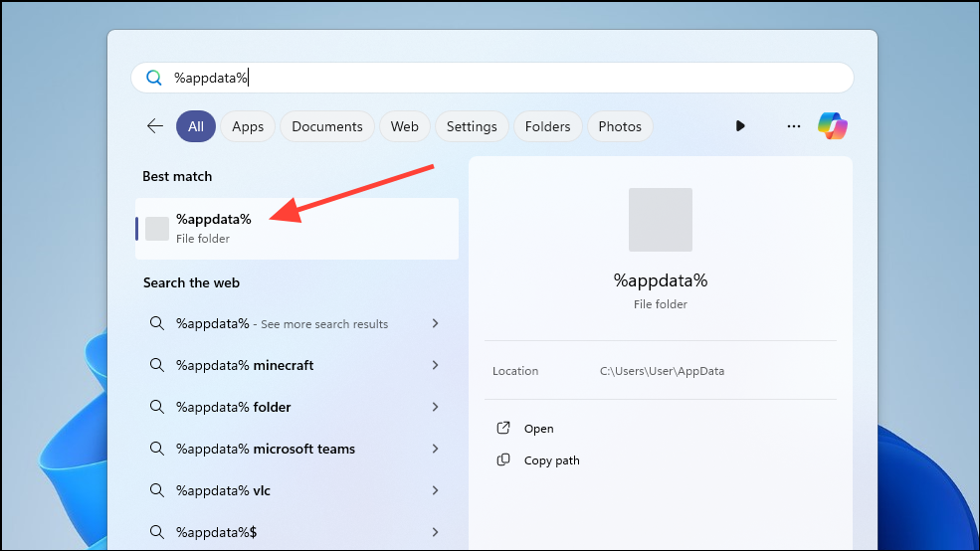Image resolution: width=980 pixels, height=551 pixels.
Task: Select the Folders filter tab
Action: [547, 126]
